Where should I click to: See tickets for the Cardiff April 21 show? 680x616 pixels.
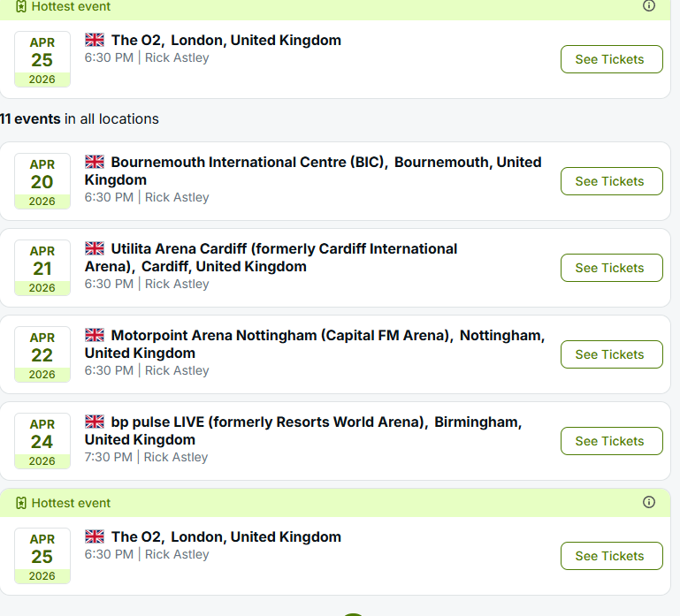tap(612, 268)
